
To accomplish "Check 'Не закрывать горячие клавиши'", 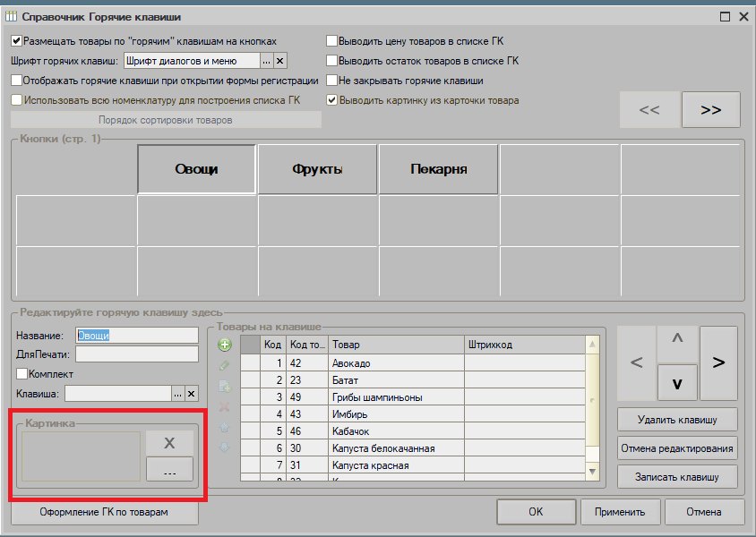I will (331, 81).
